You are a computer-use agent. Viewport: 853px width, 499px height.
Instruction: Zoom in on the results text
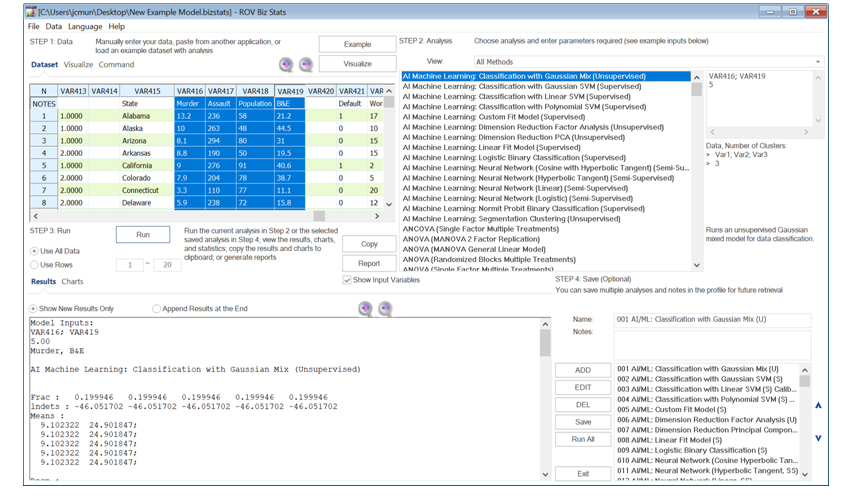point(366,309)
